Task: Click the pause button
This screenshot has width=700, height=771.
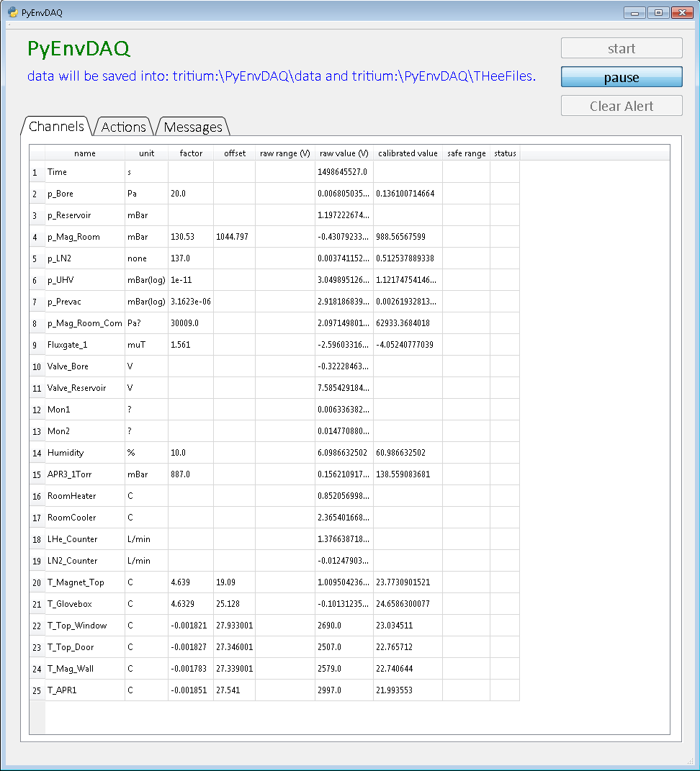Action: [x=622, y=77]
